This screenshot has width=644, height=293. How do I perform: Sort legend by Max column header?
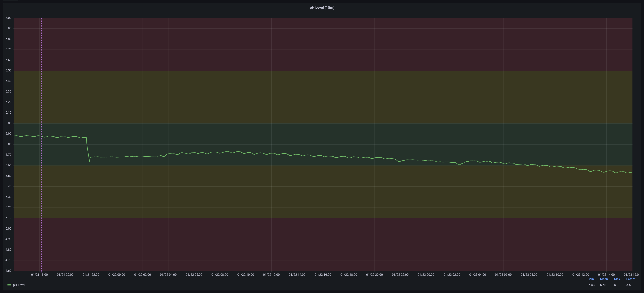point(617,279)
